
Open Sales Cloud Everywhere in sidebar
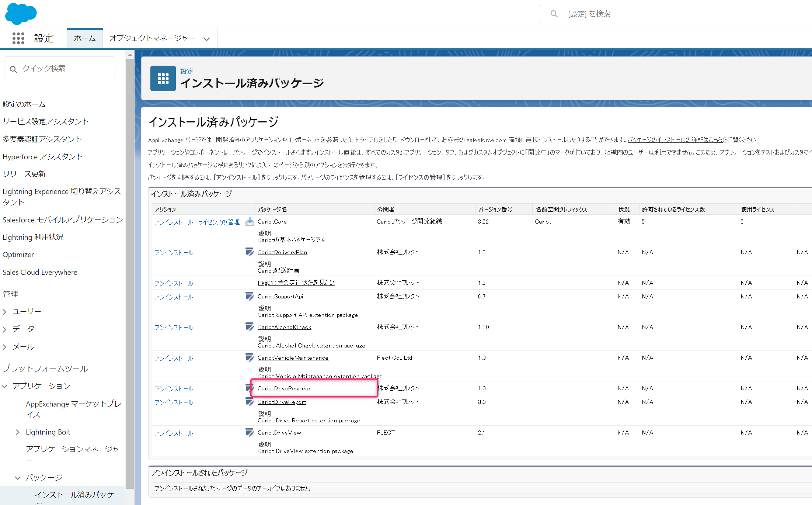(x=40, y=272)
